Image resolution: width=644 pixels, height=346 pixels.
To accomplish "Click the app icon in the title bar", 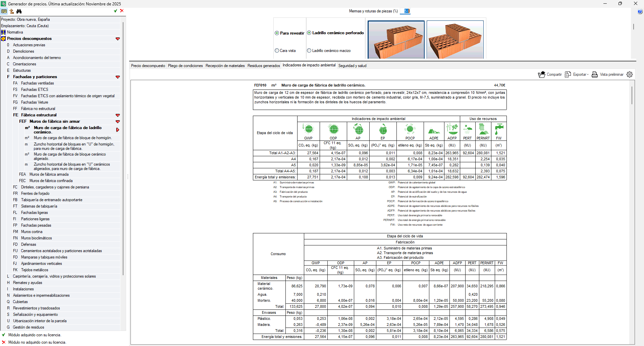I will coord(3,4).
